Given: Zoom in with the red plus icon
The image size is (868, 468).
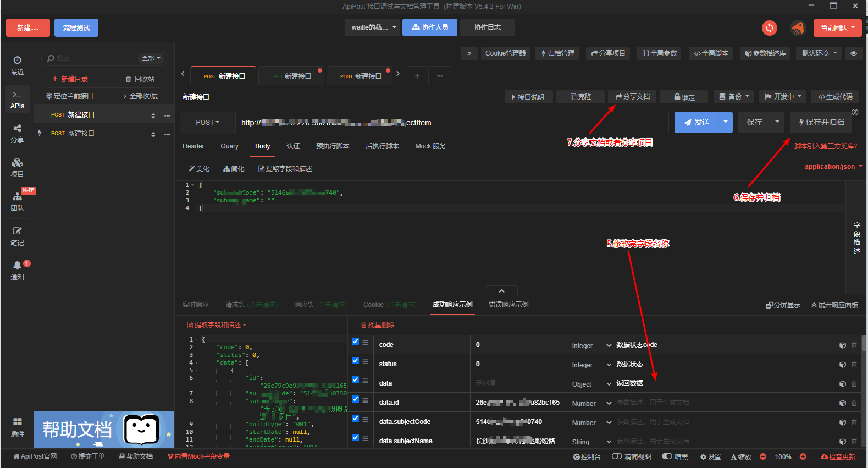Looking at the screenshot, I should tap(803, 456).
